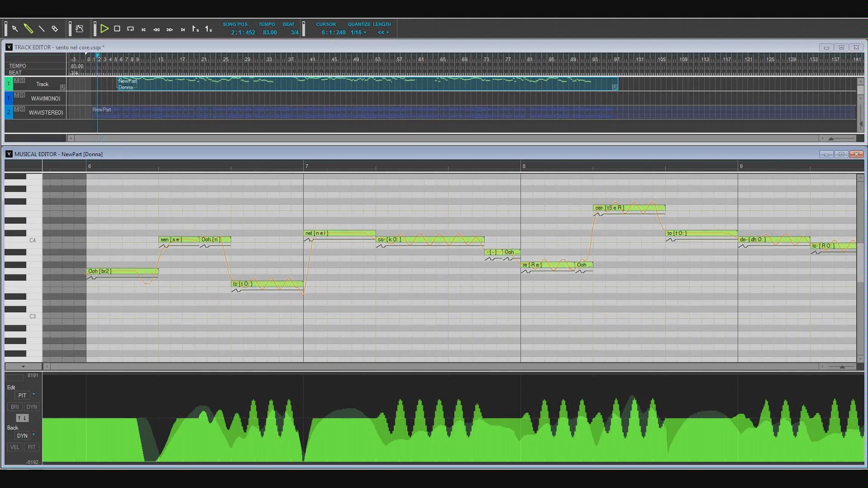Click the C4 piano key
Viewport: 868px width, 488px height.
[23, 240]
